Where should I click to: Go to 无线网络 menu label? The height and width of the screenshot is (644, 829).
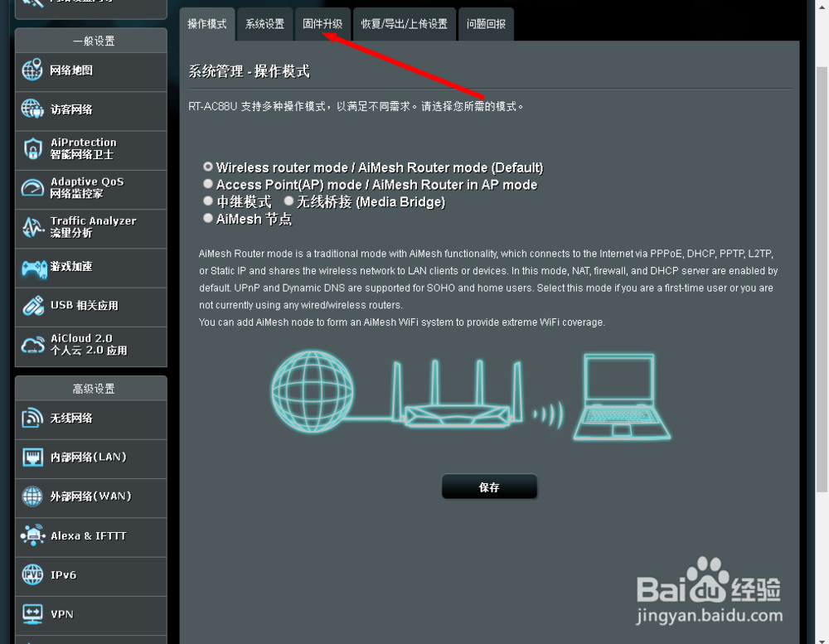point(71,419)
